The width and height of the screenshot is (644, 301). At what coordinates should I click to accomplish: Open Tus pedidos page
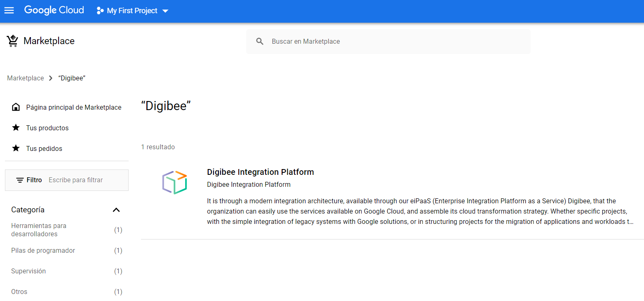coord(44,148)
